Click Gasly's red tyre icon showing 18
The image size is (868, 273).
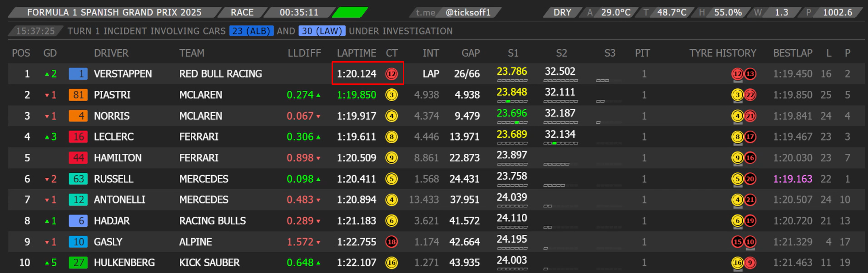coord(391,242)
